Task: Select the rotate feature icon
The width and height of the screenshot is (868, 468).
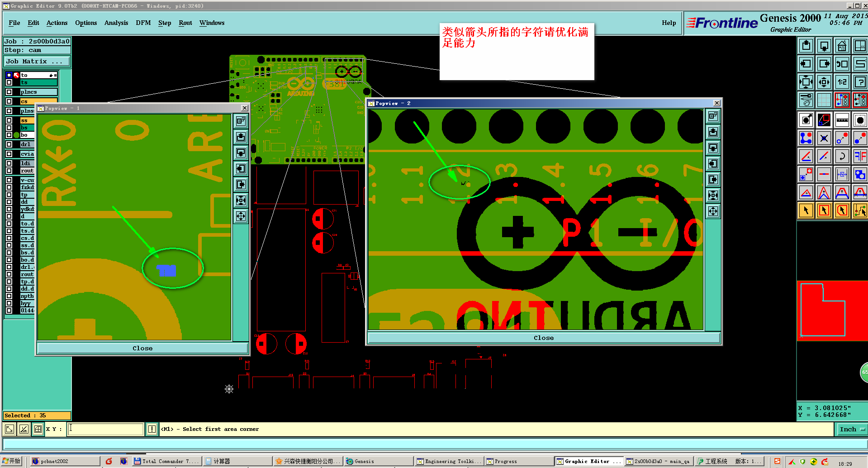Action: pyautogui.click(x=842, y=156)
